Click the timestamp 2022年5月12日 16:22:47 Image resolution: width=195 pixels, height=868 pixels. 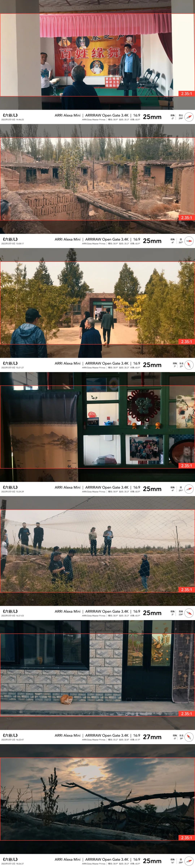coord(12,740)
